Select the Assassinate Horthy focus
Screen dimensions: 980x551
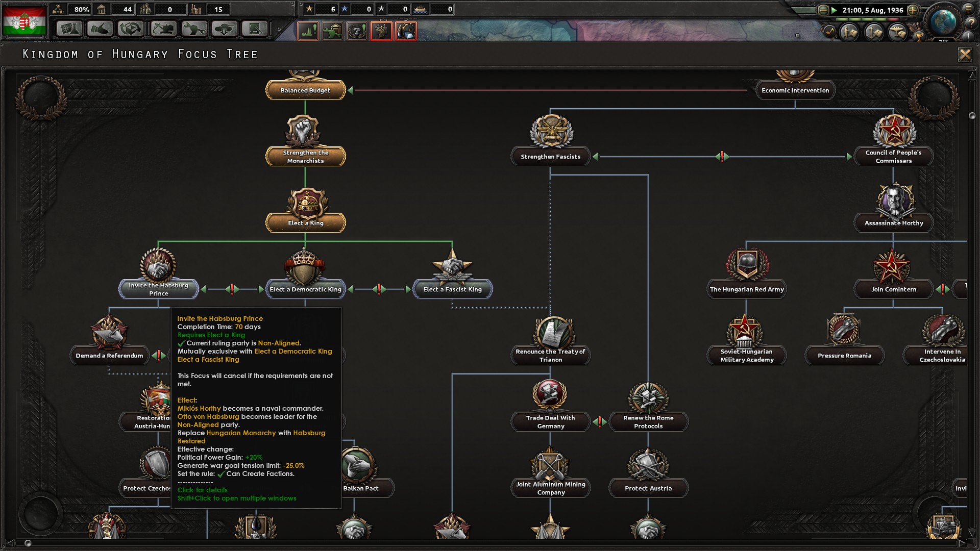[x=893, y=223]
